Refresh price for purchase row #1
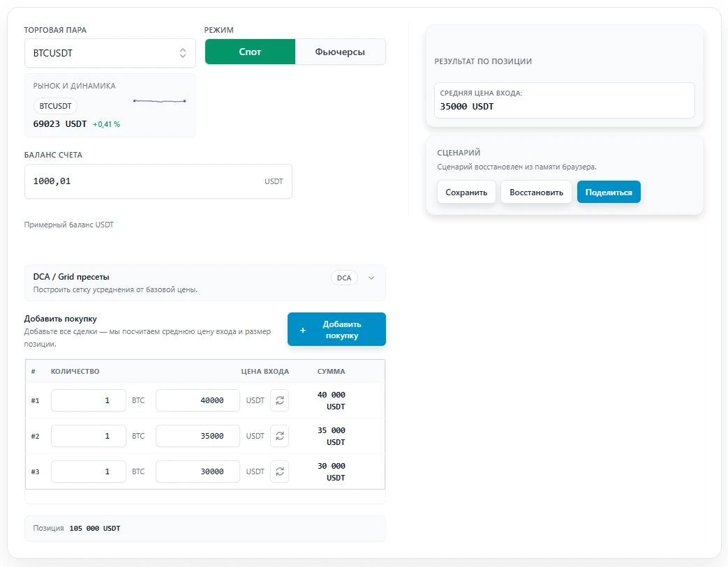Image resolution: width=728 pixels, height=567 pixels. point(279,400)
